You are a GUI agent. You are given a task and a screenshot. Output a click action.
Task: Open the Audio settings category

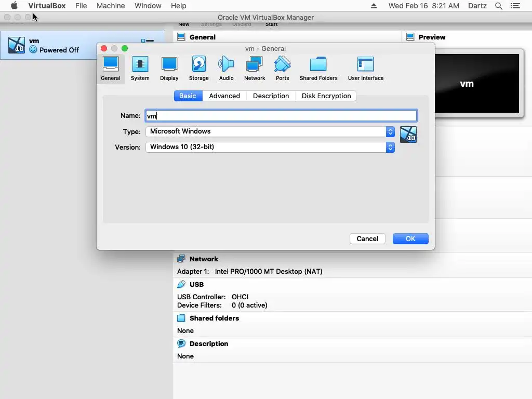[x=226, y=68]
